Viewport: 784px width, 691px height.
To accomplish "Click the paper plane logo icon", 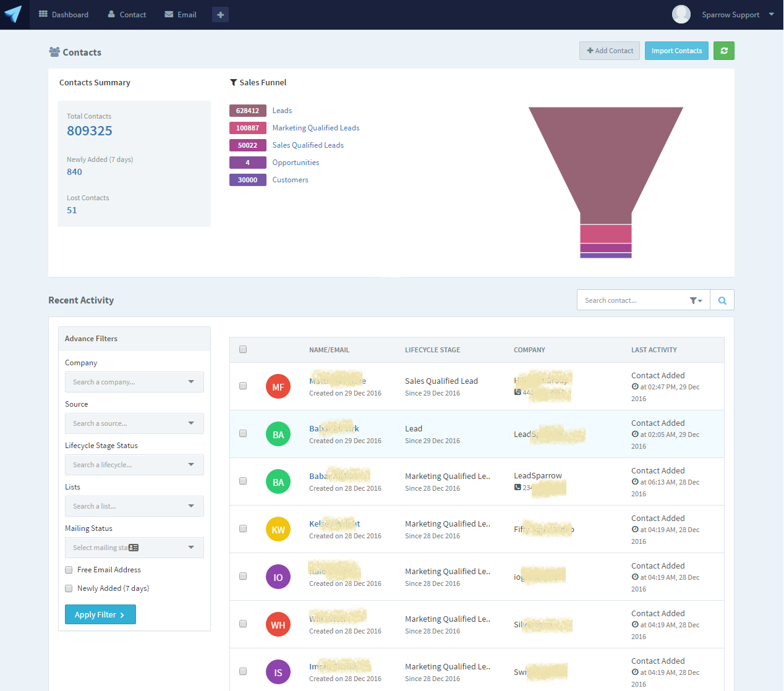I will (13, 14).
